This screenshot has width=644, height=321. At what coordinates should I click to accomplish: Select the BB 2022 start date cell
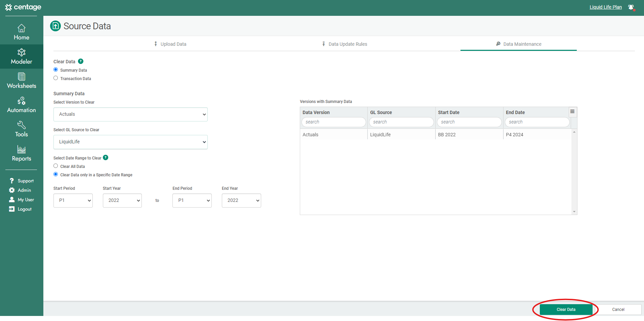click(469, 135)
